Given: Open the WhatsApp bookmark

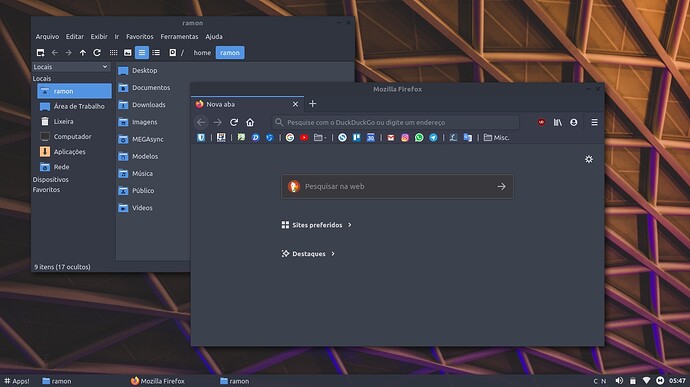Looking at the screenshot, I should pyautogui.click(x=419, y=138).
